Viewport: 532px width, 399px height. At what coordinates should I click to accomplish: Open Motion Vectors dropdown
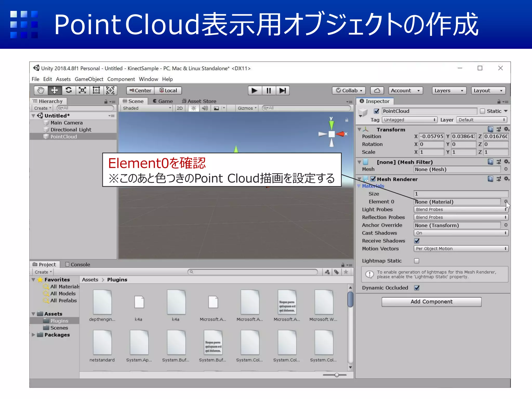pyautogui.click(x=461, y=249)
